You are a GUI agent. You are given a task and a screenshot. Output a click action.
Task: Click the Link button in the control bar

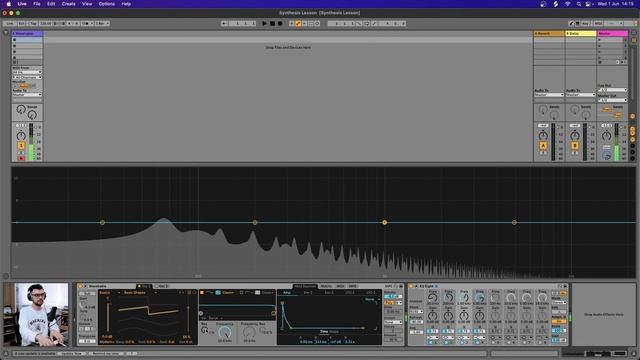tap(9, 24)
